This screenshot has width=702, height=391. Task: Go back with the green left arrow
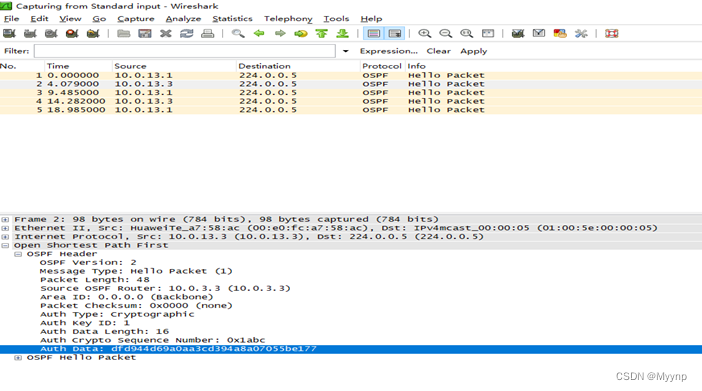(259, 34)
